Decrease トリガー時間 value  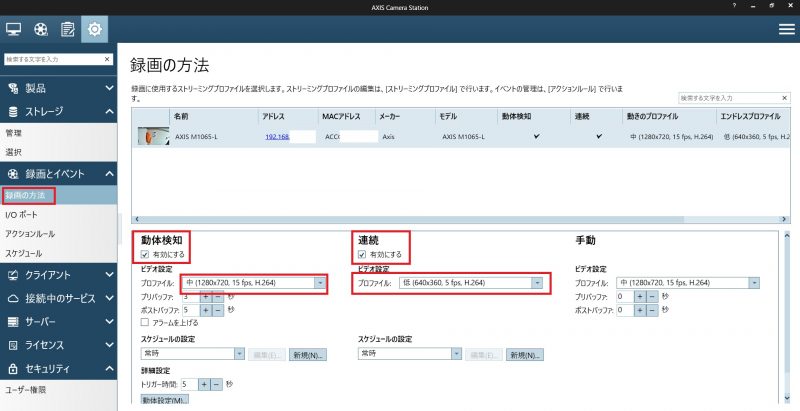[216, 384]
